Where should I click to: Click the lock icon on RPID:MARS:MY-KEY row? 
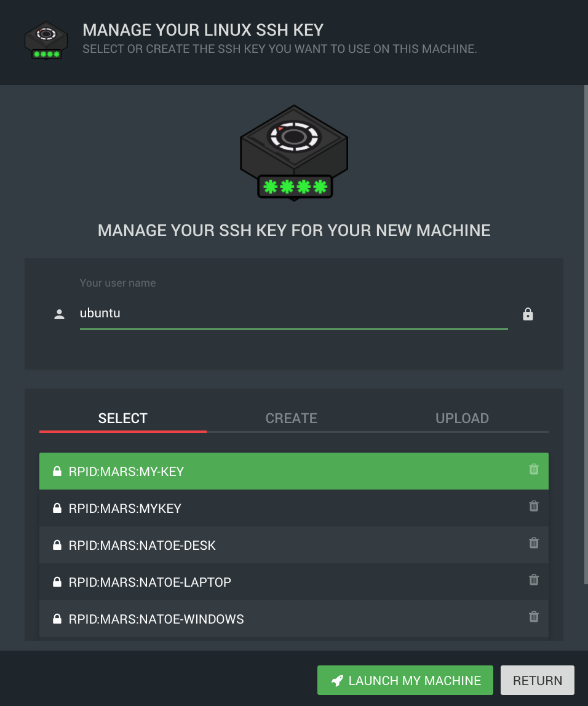tap(57, 472)
